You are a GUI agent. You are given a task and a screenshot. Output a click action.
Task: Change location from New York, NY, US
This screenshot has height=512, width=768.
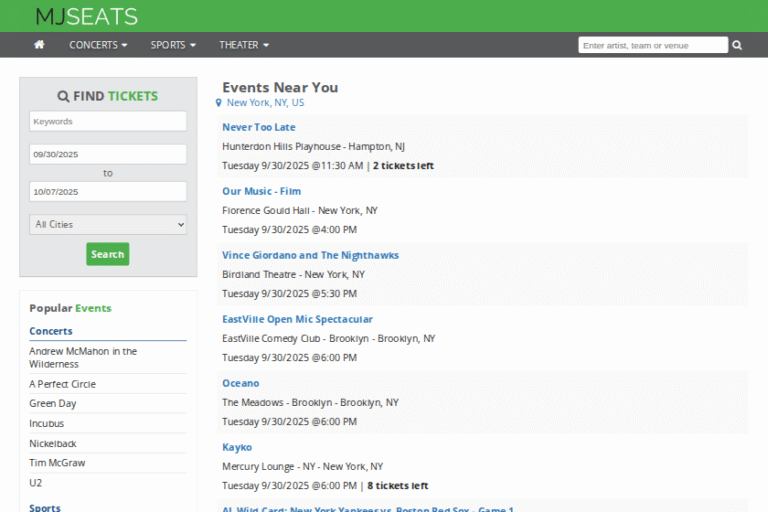coord(265,103)
